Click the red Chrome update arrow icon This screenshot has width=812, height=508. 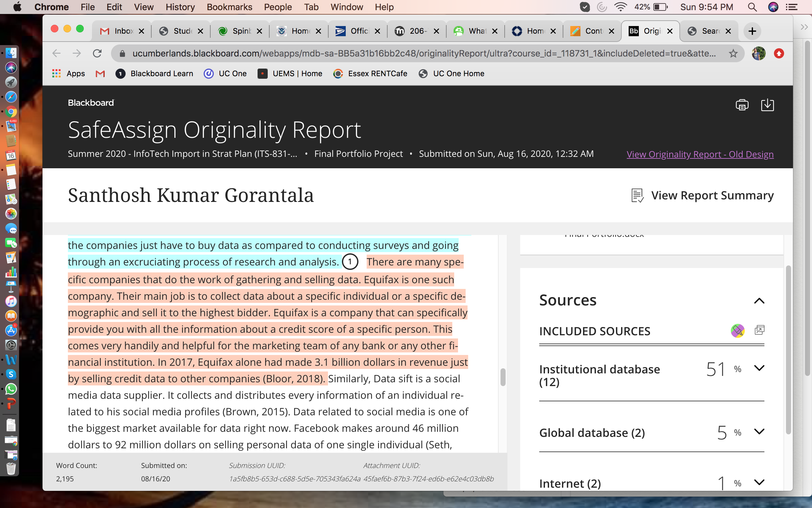pyautogui.click(x=779, y=53)
